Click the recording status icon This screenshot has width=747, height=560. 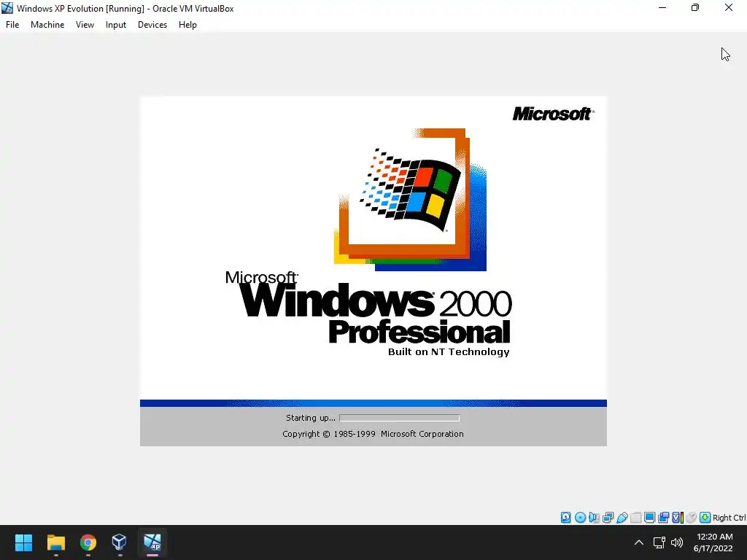point(663,518)
